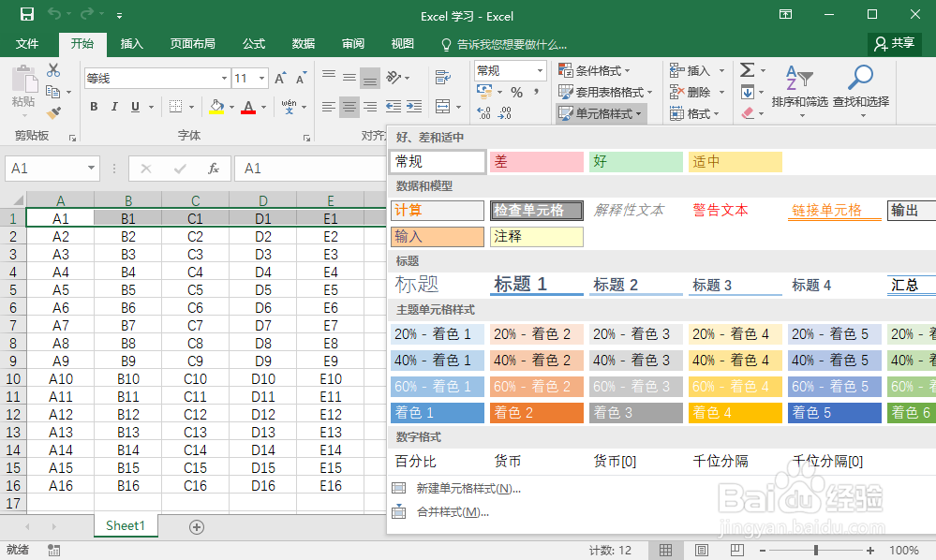This screenshot has height=560, width=936.
Task: Click the font color A icon
Action: coord(248,107)
